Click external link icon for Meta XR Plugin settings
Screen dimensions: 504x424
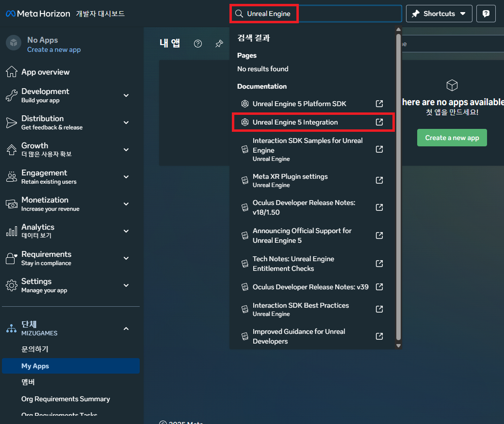coord(379,180)
